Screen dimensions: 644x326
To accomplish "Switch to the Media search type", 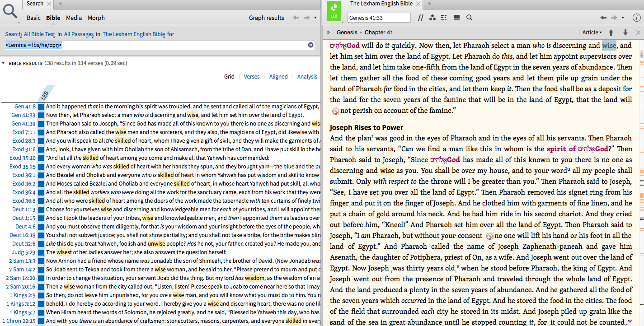I will pyautogui.click(x=74, y=18).
